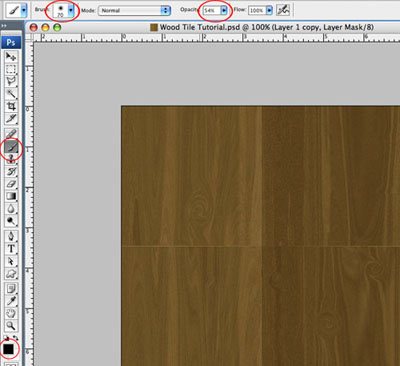Select the Type tool
Screen dimensions: 400x366
tap(11, 249)
